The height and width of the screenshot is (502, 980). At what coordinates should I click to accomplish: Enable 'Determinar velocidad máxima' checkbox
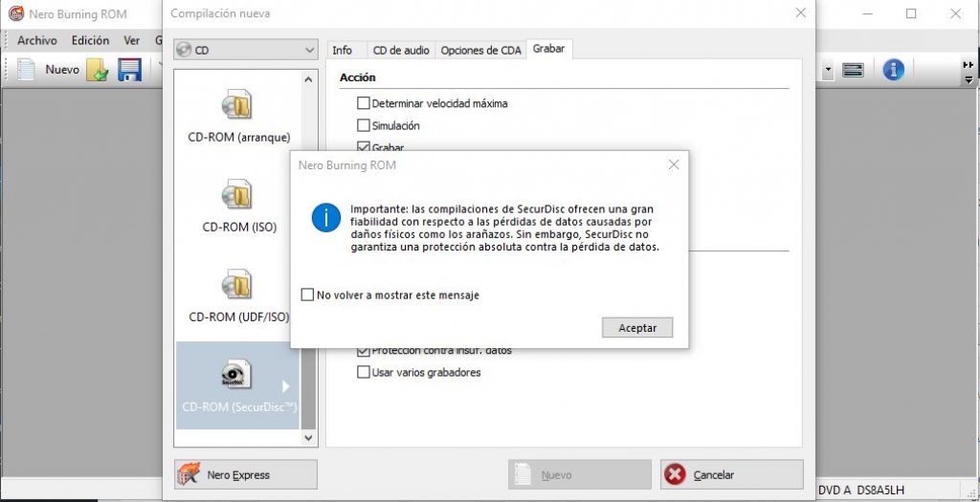363,103
